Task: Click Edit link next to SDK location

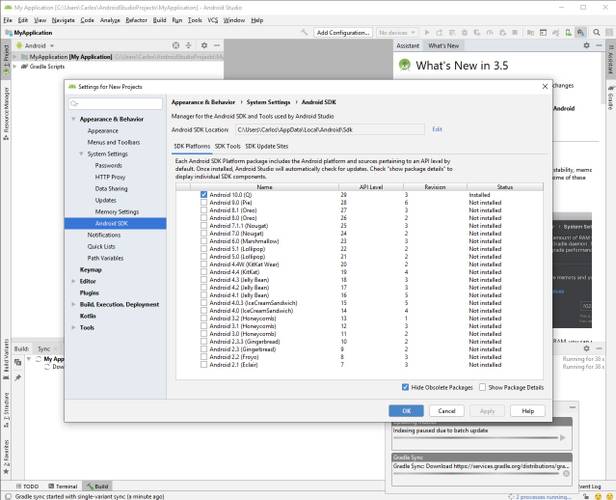Action: [x=437, y=129]
